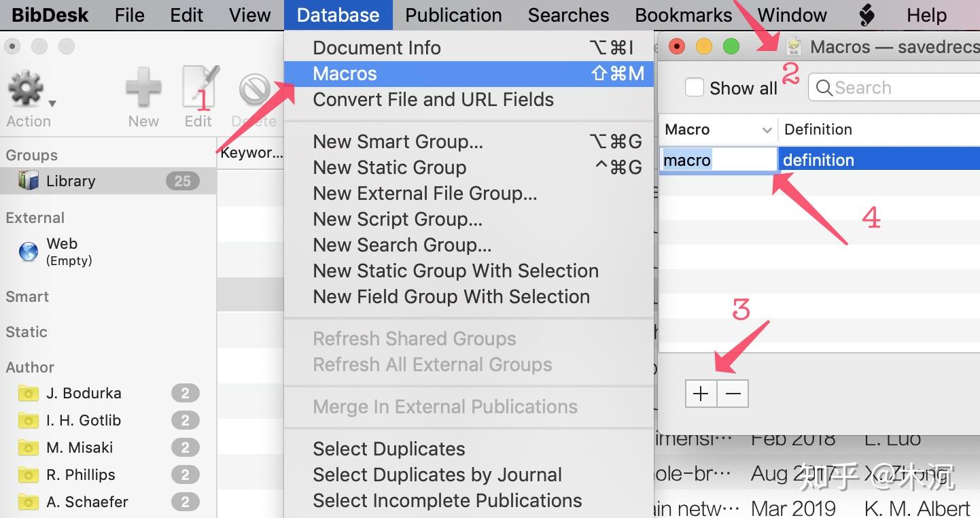Image resolution: width=980 pixels, height=518 pixels.
Task: Open the Macro column header dropdown
Action: click(768, 129)
